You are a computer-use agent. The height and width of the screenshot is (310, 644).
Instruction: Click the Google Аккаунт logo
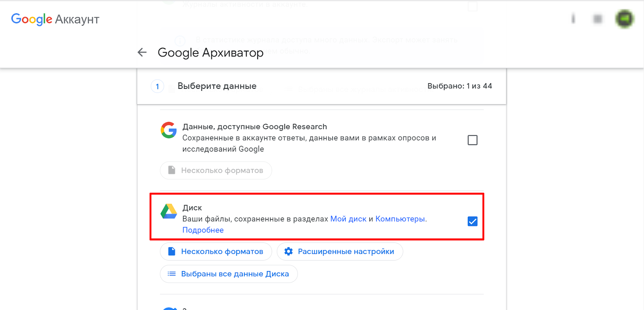point(55,19)
